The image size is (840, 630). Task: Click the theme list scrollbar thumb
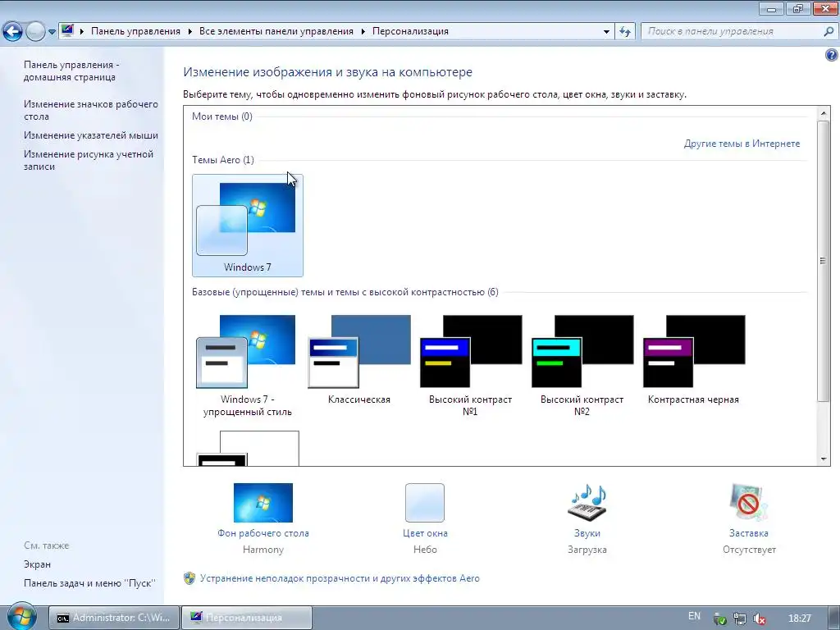click(824, 261)
